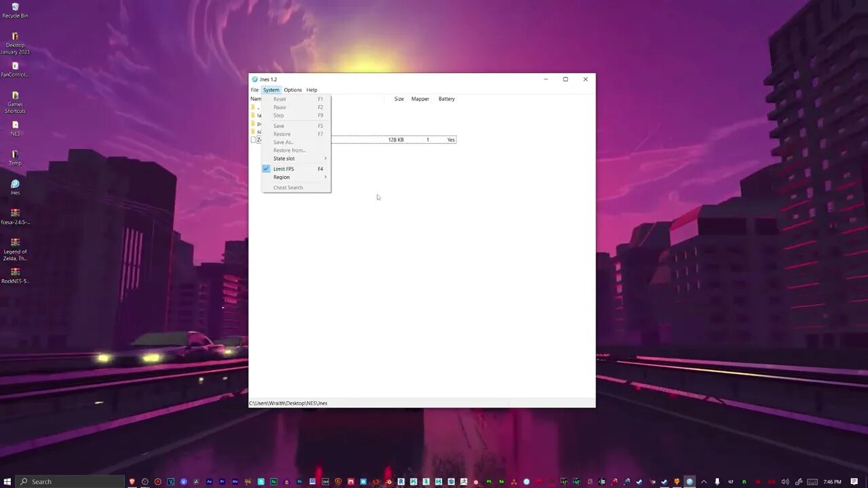Click the Windows Start button
Viewport: 868px width, 488px height.
click(x=7, y=481)
